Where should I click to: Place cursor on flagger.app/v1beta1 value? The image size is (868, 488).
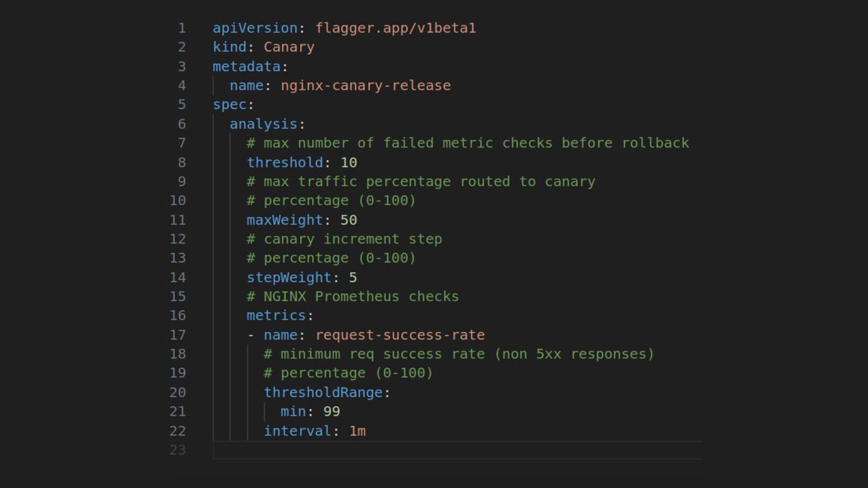[395, 28]
